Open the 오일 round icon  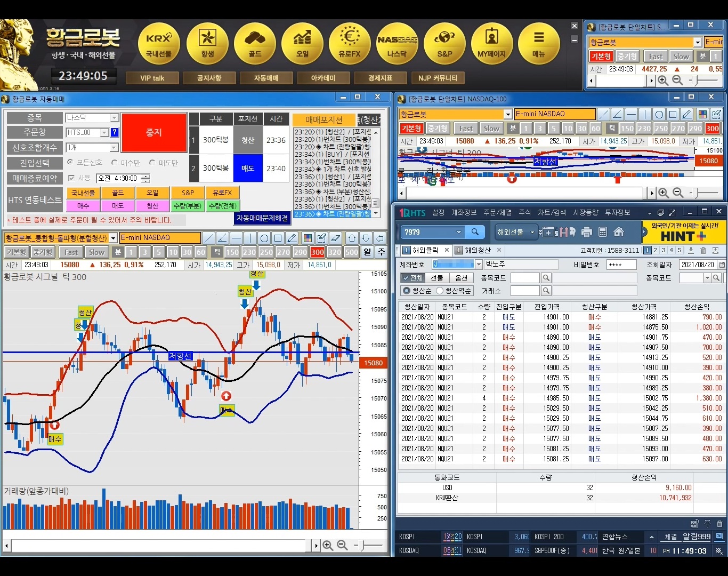[x=302, y=44]
